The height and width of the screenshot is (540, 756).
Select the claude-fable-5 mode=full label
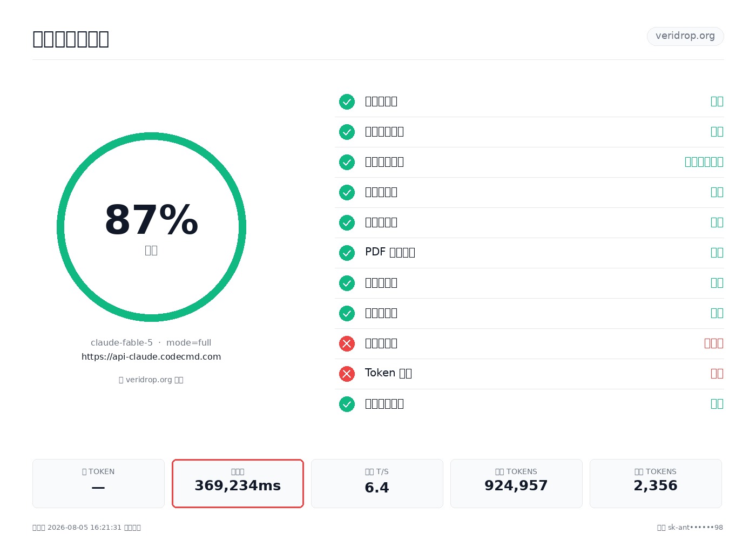151,342
